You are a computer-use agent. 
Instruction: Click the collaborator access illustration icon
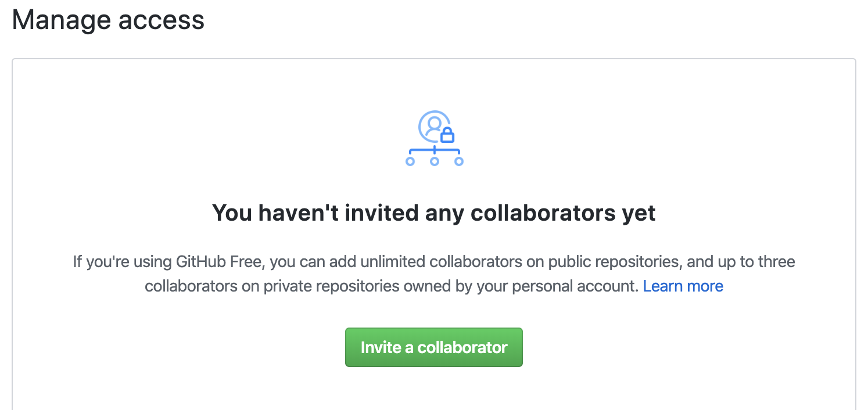[434, 138]
